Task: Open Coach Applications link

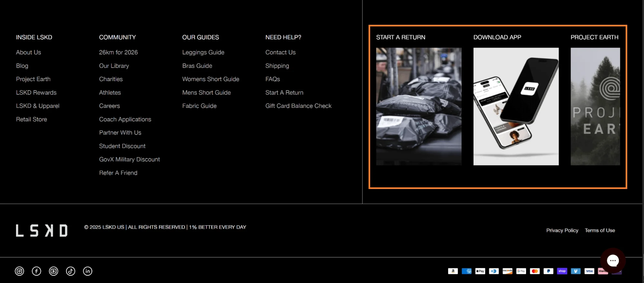Action: tap(125, 119)
